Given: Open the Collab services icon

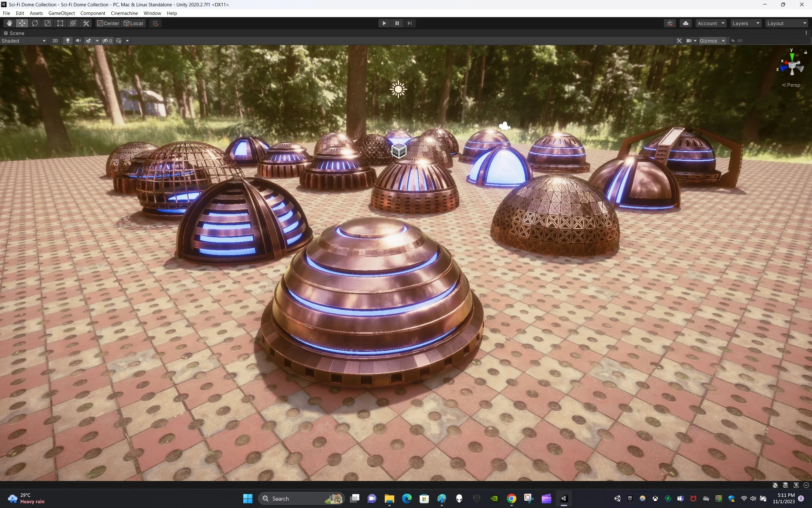Looking at the screenshot, I should [x=670, y=23].
